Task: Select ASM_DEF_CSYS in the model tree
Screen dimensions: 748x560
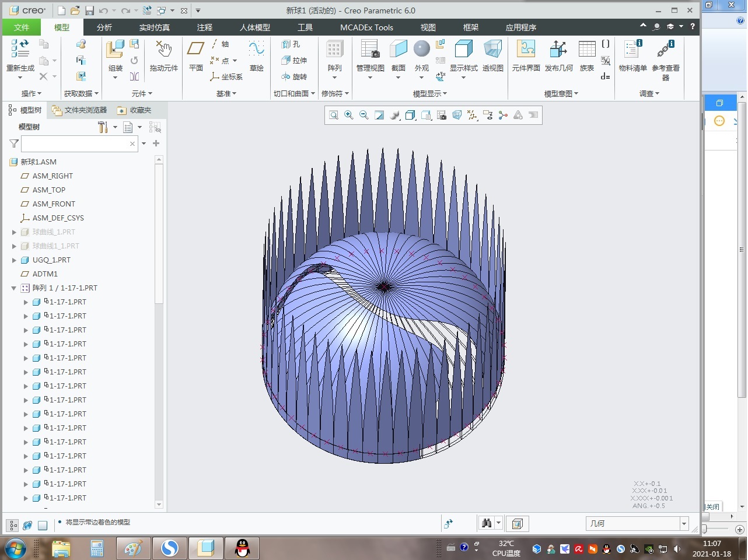Action: (x=58, y=218)
